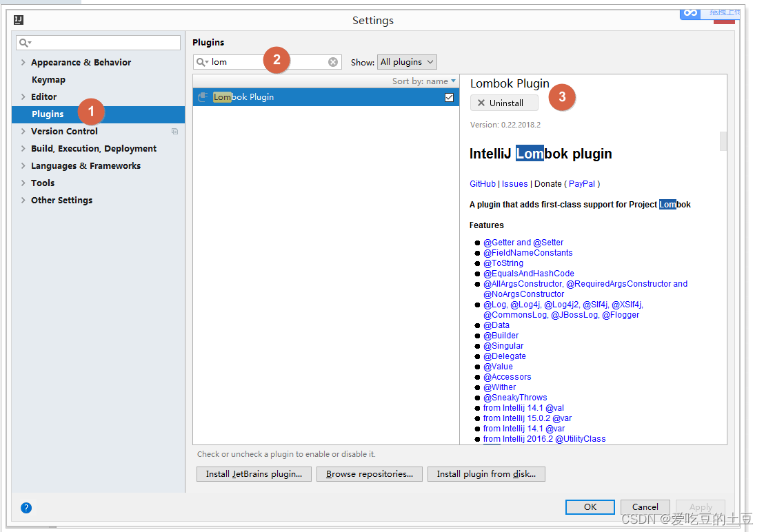Click Install JetBrains plugin... button
Image resolution: width=764 pixels, height=532 pixels.
pyautogui.click(x=254, y=474)
